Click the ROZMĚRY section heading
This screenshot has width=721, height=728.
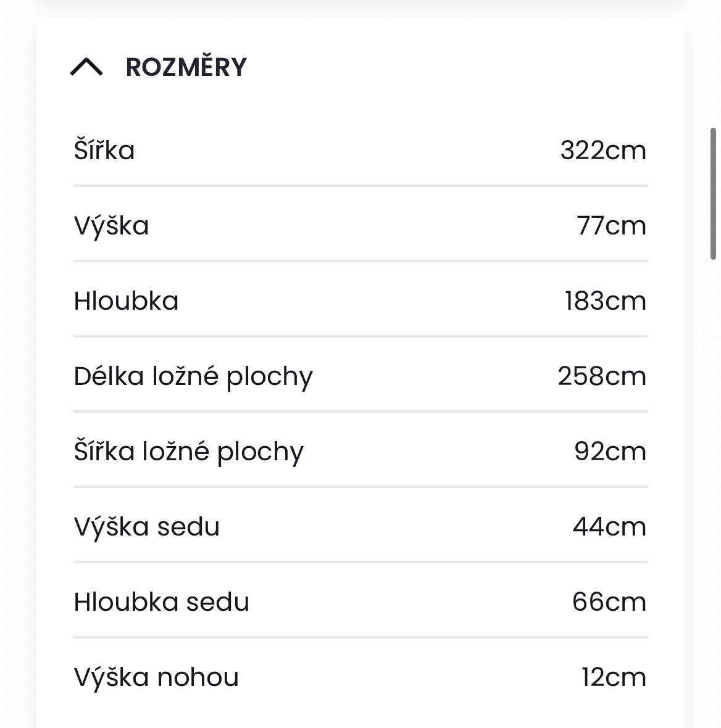click(x=186, y=67)
